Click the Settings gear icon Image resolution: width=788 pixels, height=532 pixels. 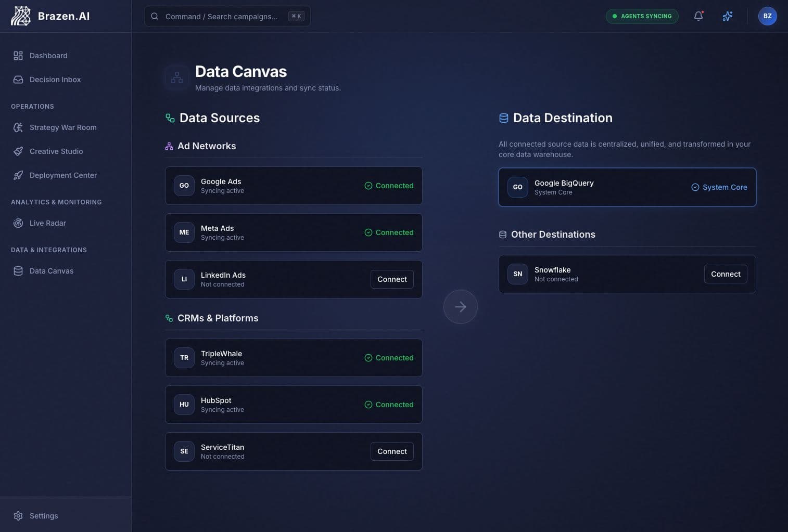pos(18,516)
